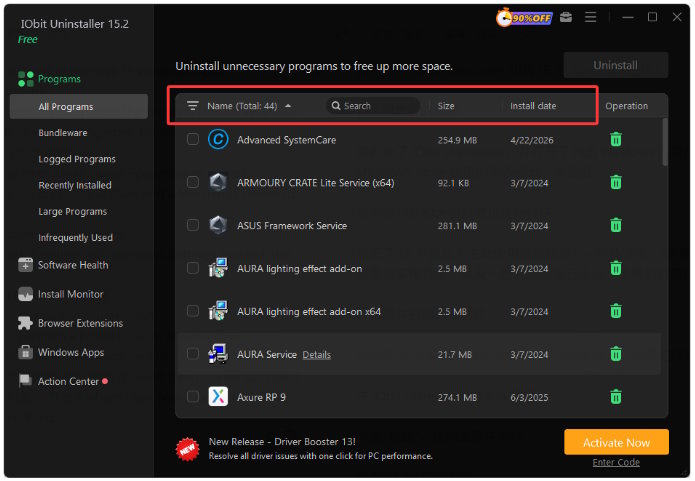
Task: Click the program list vertical scrollbar thumb
Action: tap(664, 142)
